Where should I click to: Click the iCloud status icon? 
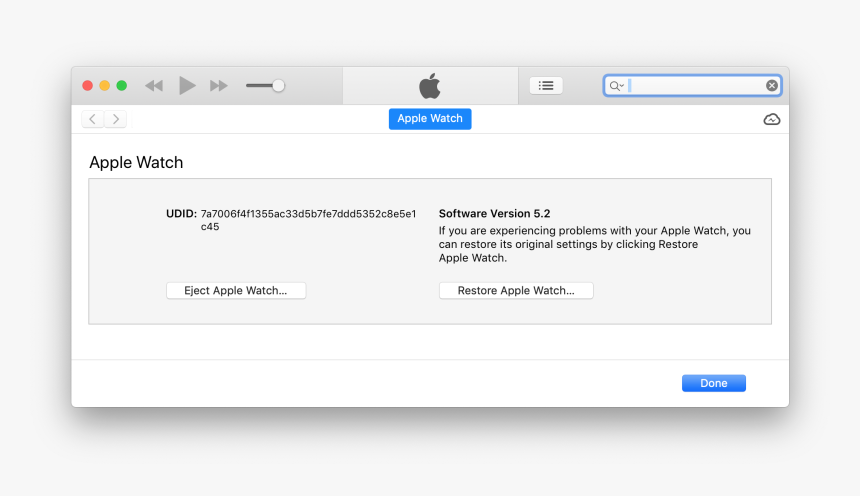[772, 119]
